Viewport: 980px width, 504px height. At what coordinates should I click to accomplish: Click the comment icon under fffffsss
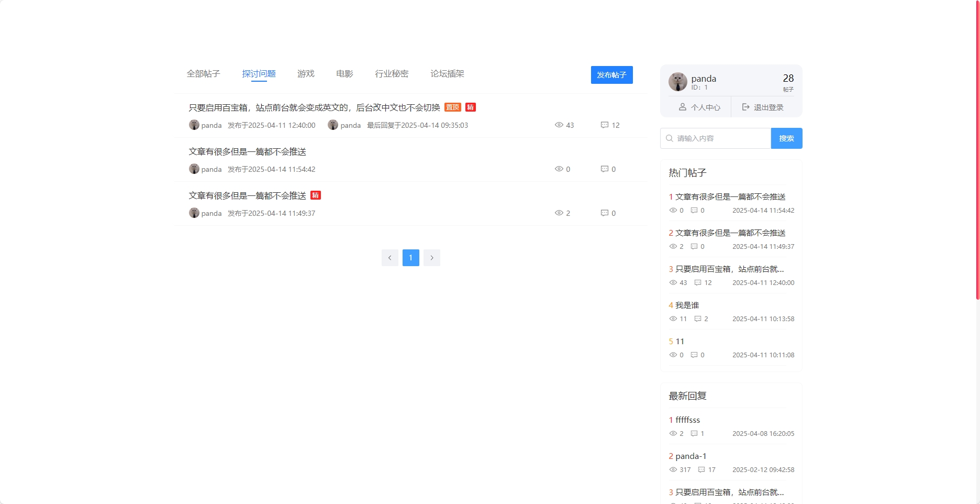tap(694, 433)
